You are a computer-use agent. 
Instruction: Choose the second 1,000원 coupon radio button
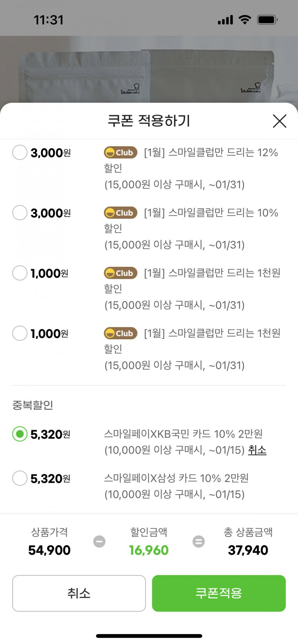20,333
